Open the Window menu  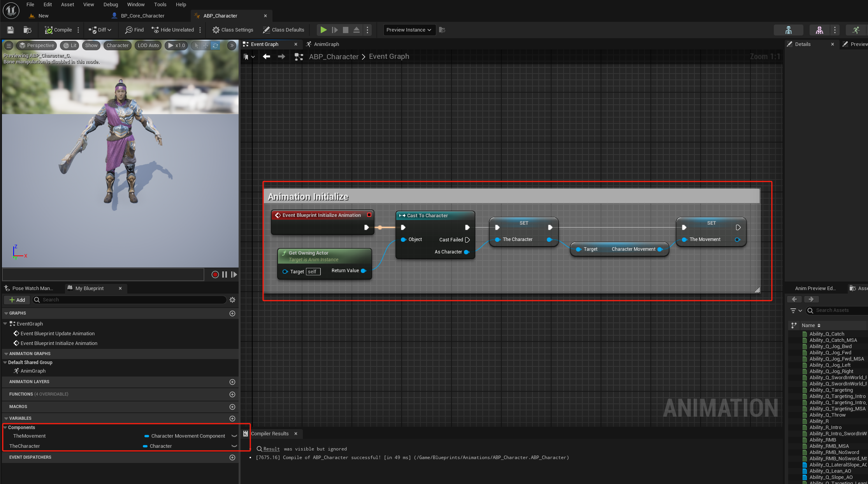135,5
